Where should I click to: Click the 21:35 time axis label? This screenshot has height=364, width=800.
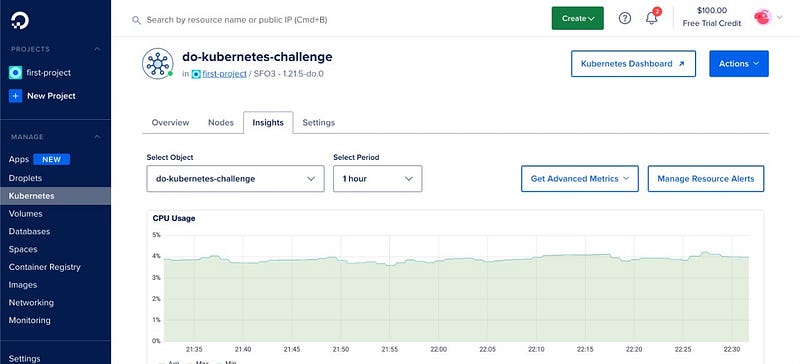pos(194,350)
